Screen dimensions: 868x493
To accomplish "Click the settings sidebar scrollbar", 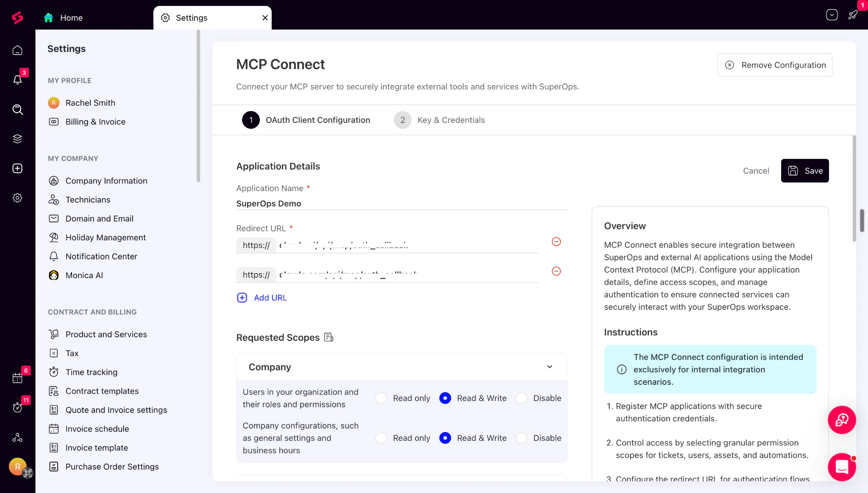I will pyautogui.click(x=198, y=106).
